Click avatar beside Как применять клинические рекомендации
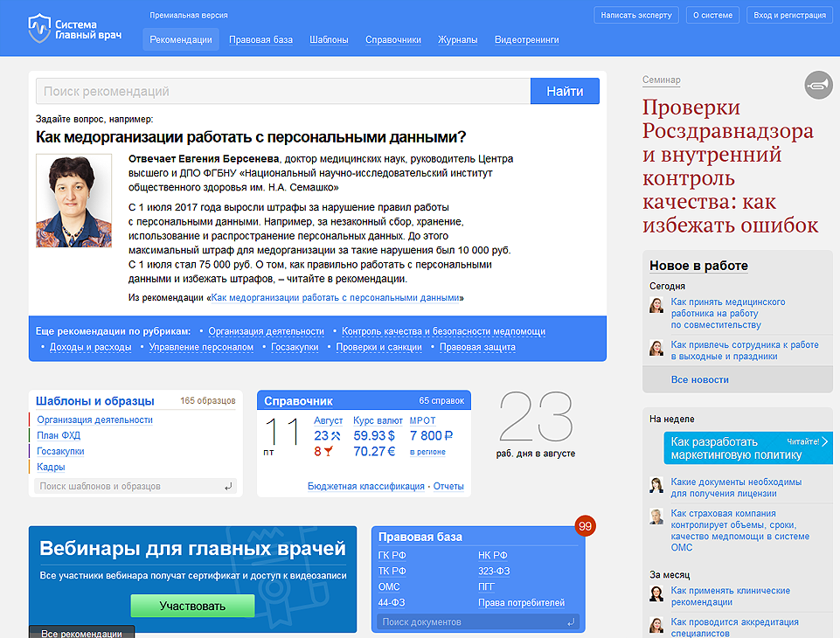Image resolution: width=840 pixels, height=638 pixels. tap(656, 593)
